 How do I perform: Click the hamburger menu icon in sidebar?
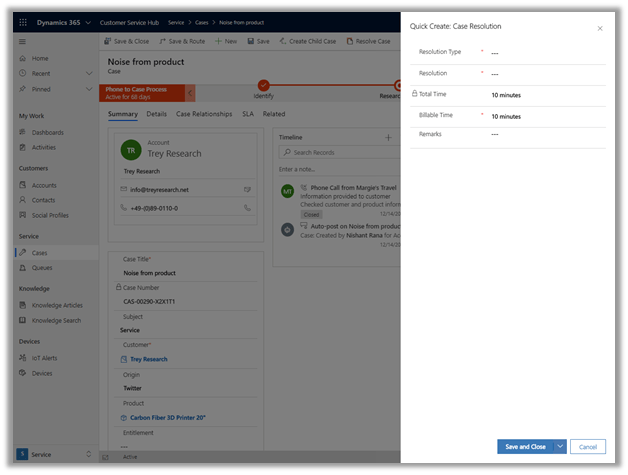click(x=23, y=41)
